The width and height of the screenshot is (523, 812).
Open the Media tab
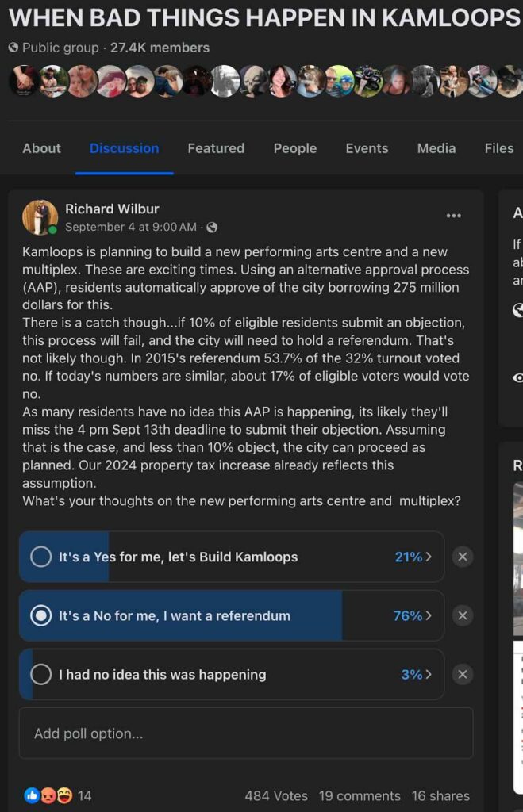pyautogui.click(x=436, y=148)
